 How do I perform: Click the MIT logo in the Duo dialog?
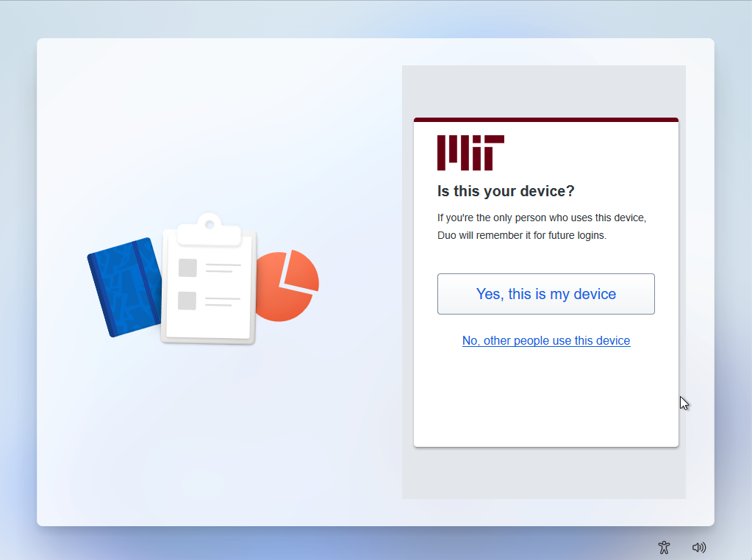pyautogui.click(x=470, y=153)
